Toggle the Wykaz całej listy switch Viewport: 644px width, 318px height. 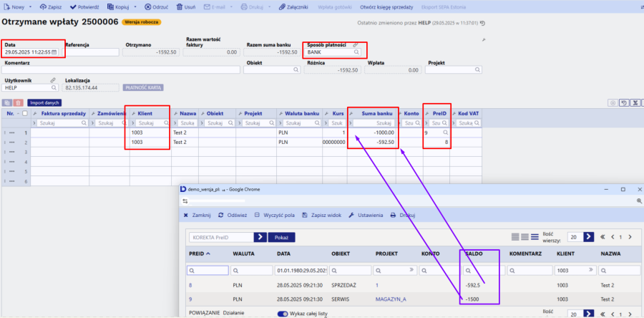coord(283,314)
